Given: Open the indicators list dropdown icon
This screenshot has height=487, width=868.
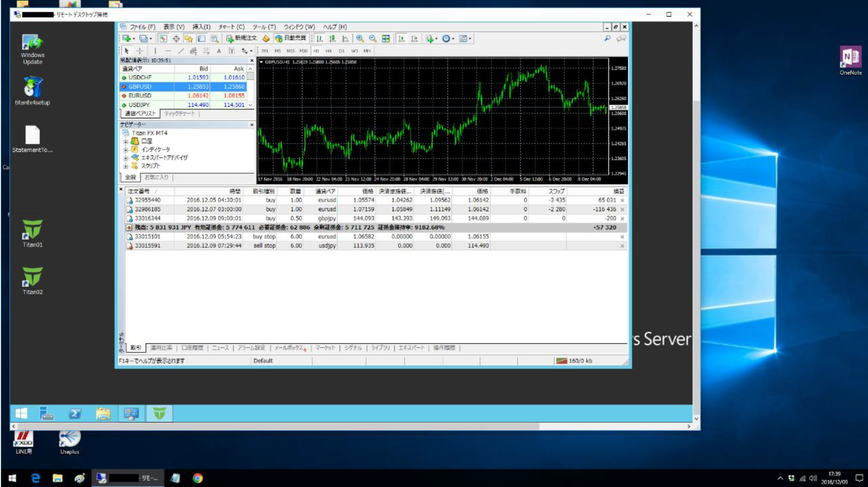Looking at the screenshot, I should [431, 38].
